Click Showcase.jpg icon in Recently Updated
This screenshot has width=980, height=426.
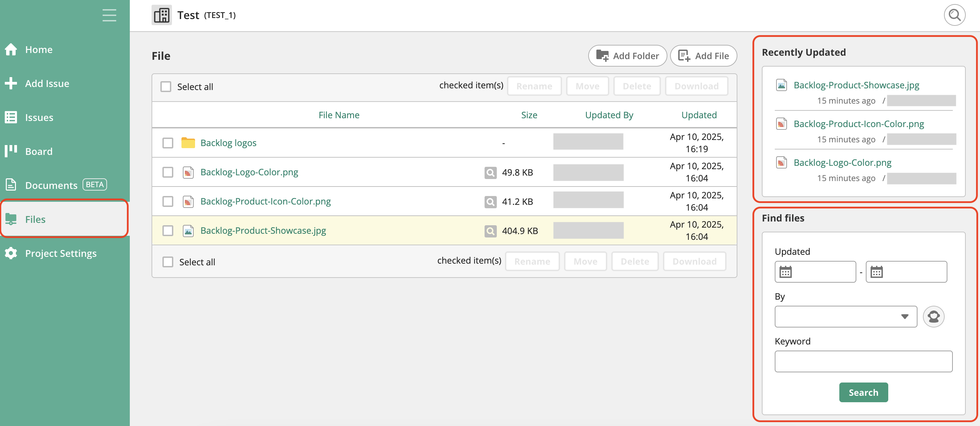[782, 85]
